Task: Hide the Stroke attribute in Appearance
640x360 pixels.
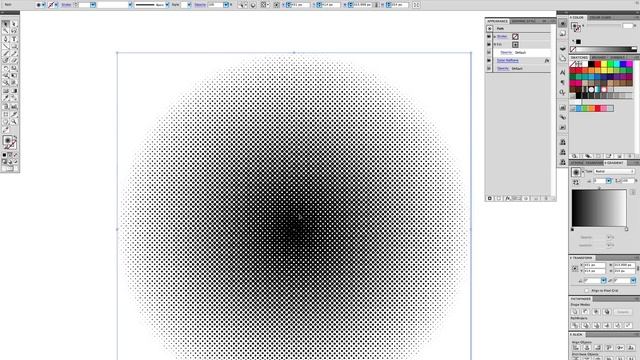Action: [x=489, y=36]
